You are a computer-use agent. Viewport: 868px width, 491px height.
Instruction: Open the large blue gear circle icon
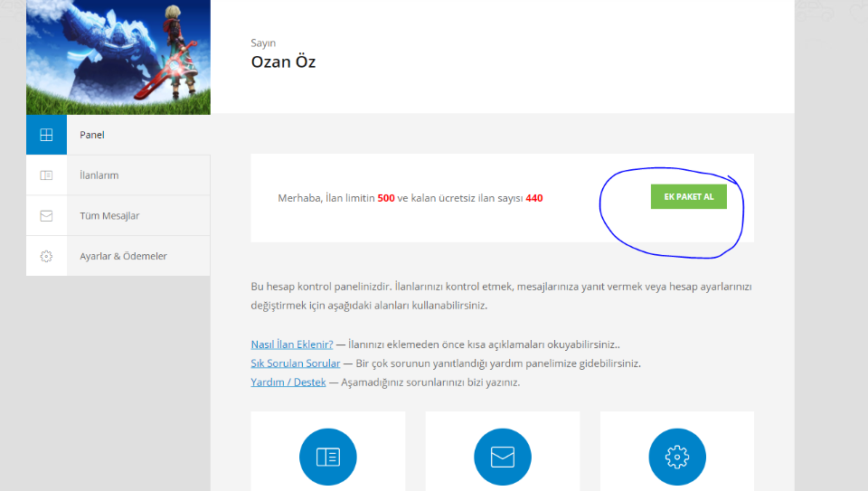pos(676,457)
